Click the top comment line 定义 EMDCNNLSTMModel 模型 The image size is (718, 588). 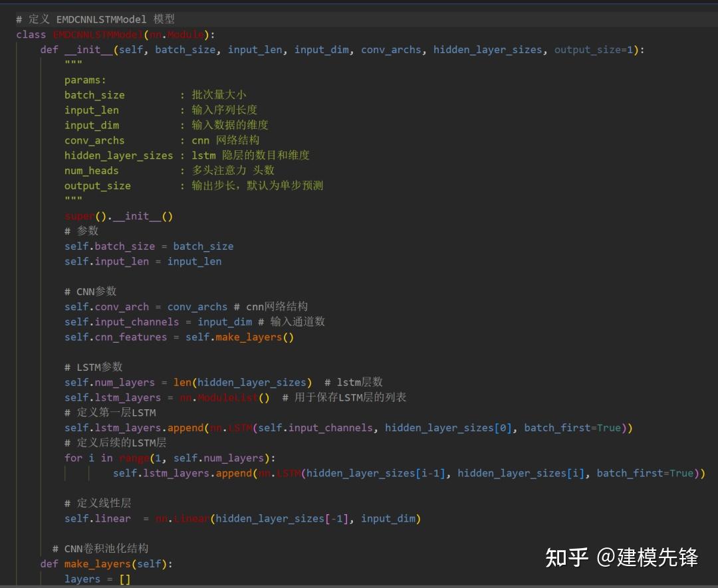coord(95,19)
